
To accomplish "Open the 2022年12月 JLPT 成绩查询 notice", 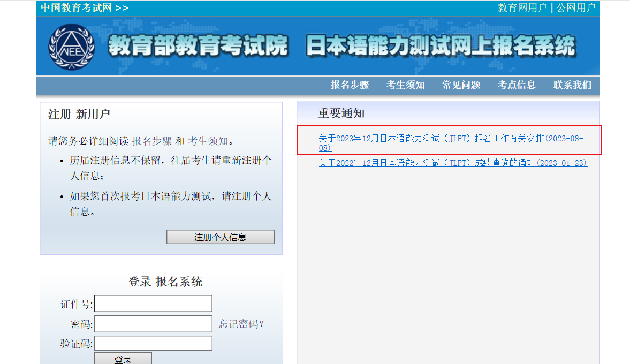I will (x=453, y=163).
